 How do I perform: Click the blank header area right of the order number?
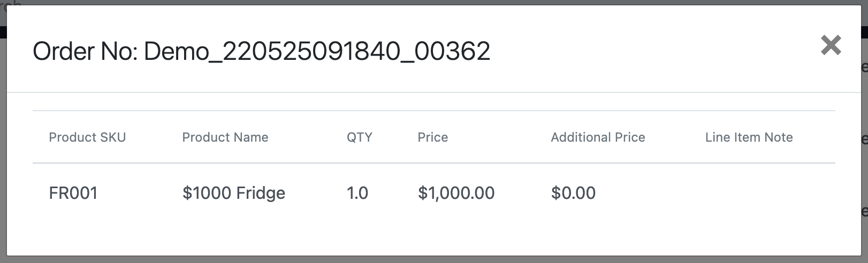(x=642, y=51)
